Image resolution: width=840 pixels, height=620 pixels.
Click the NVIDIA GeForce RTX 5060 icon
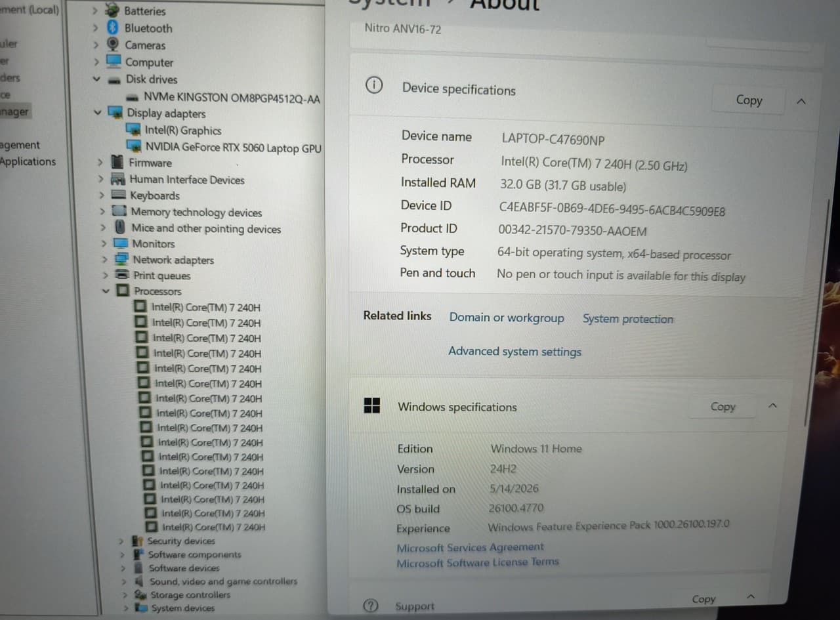(135, 147)
